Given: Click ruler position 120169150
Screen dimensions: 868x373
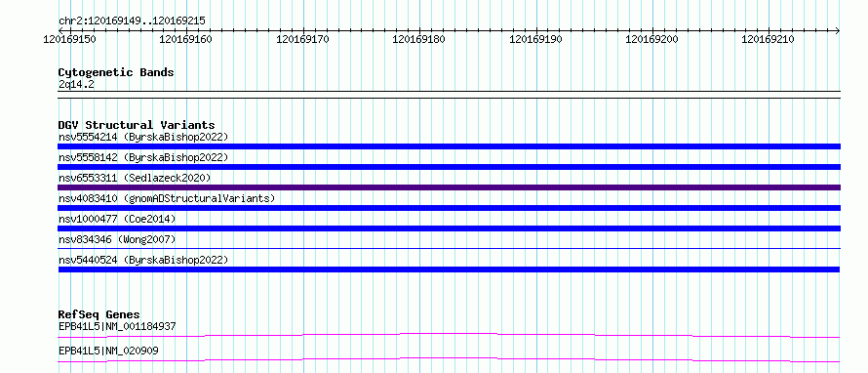Looking at the screenshot, I should click(x=70, y=39).
